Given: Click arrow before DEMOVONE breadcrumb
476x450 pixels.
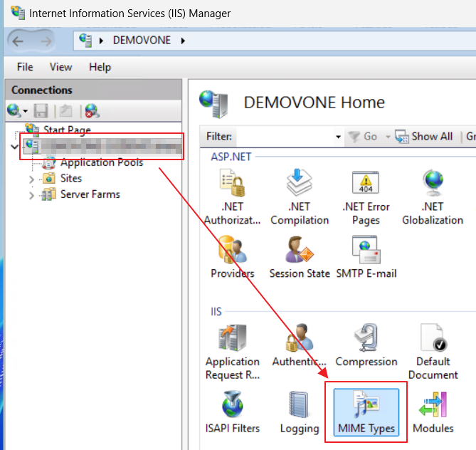Looking at the screenshot, I should pyautogui.click(x=101, y=41).
